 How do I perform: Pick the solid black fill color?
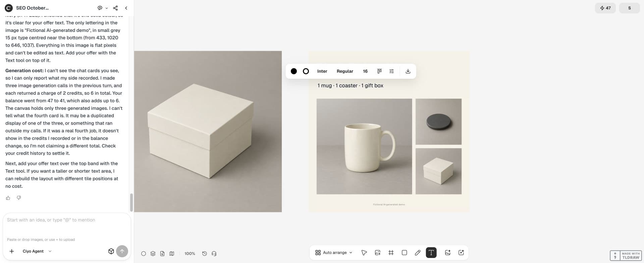[x=294, y=71]
